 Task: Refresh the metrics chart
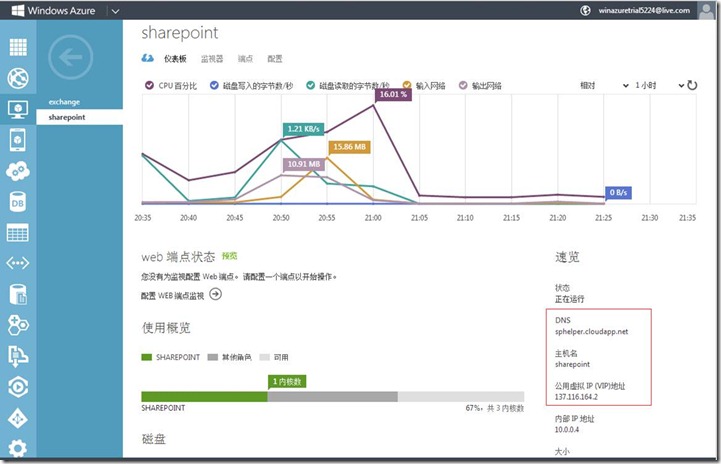pyautogui.click(x=692, y=85)
